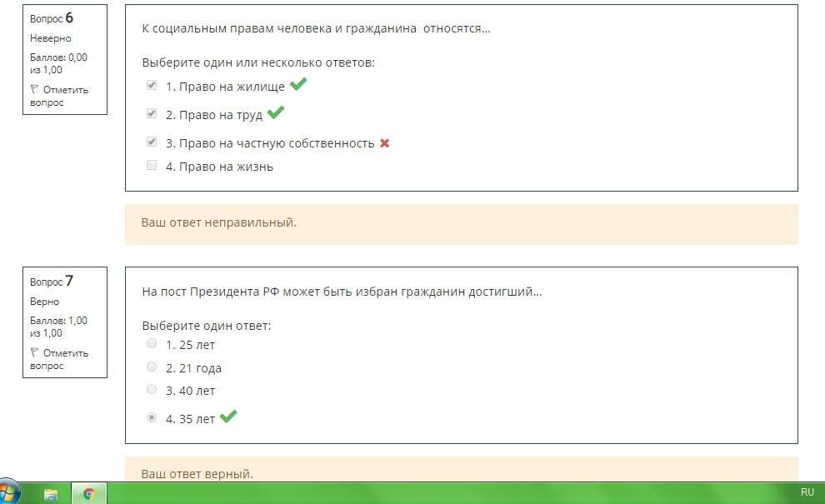Select the 25 лет radio button
Viewport: 825px width, 504px height.
pos(152,343)
